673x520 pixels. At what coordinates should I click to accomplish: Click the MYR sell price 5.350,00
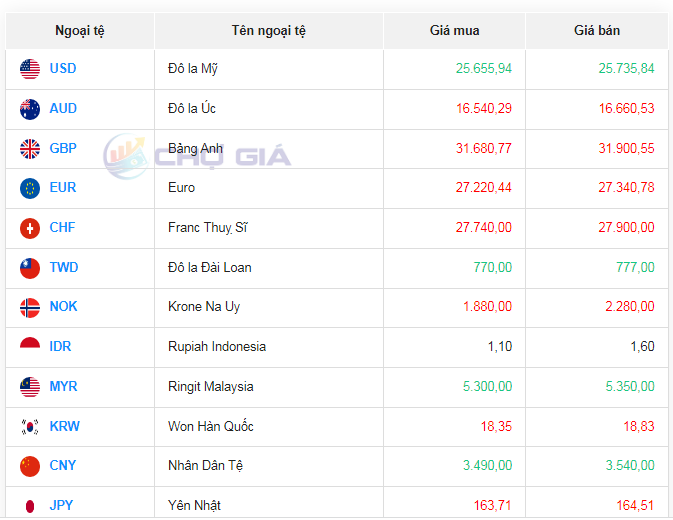[x=630, y=387]
